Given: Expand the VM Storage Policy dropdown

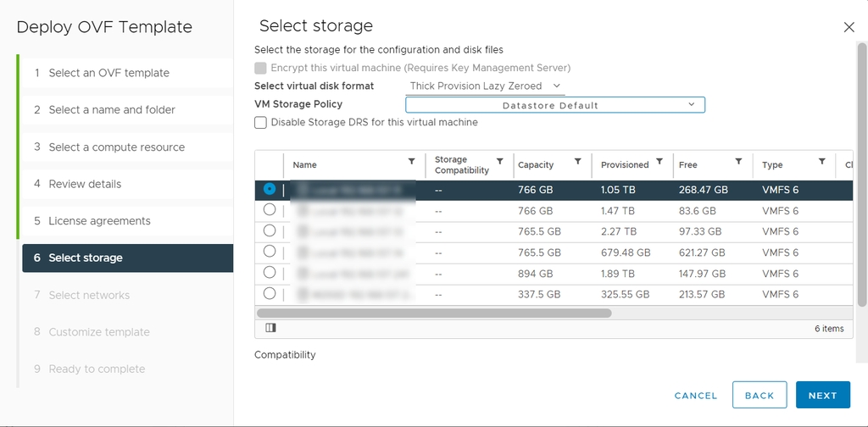Looking at the screenshot, I should point(554,105).
